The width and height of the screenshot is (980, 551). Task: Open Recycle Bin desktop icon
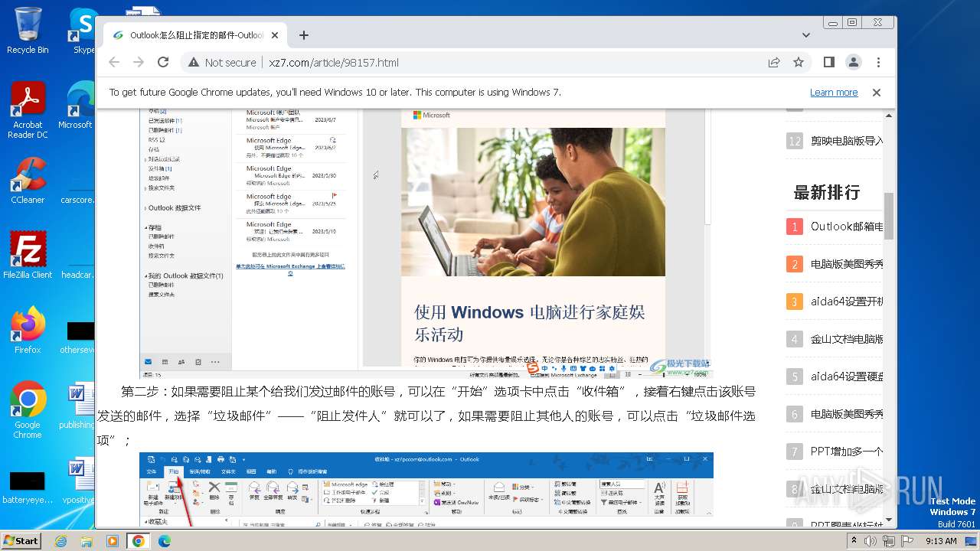coord(28,31)
